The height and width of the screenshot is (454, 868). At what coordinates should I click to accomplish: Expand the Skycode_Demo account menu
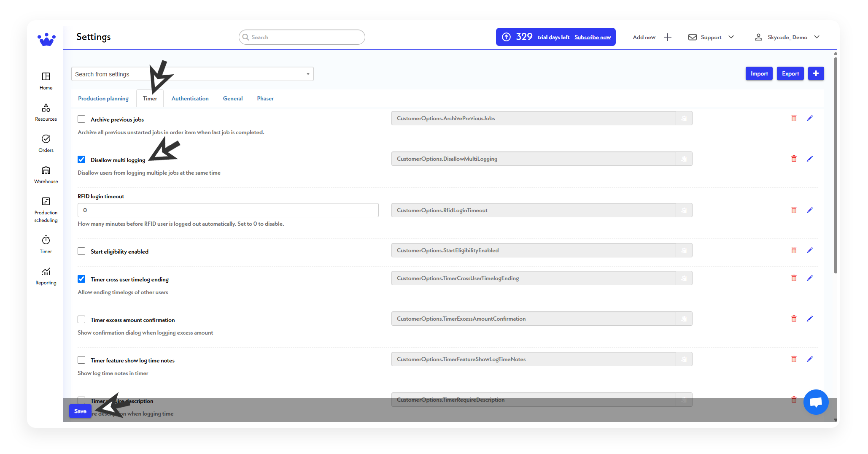[788, 37]
